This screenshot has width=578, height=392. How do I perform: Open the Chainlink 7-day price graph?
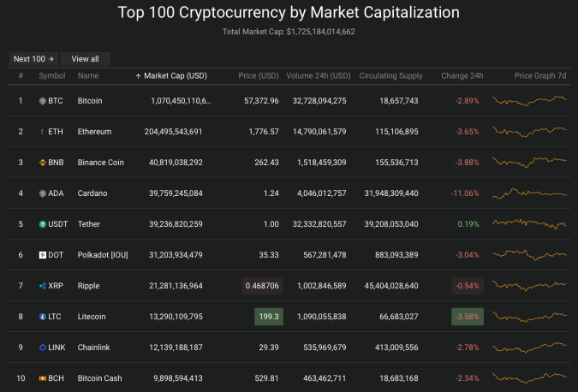tap(529, 347)
